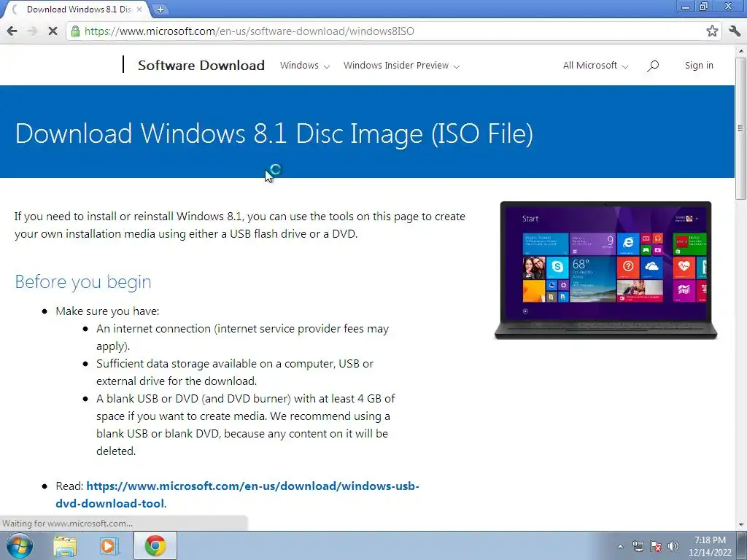This screenshot has height=560, width=747.
Task: Minimize the Chrome window
Action: 686,7
